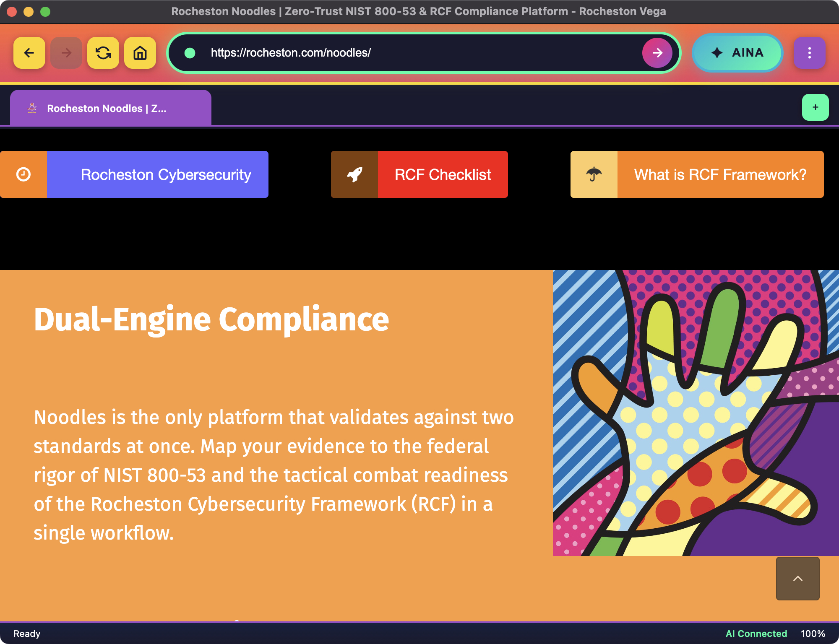Open the RCF Checklist button
The image size is (839, 644).
(x=443, y=174)
